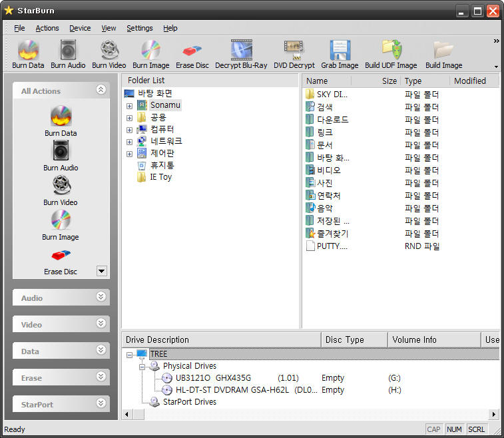Expand the Erase panel
Image resolution: width=504 pixels, height=438 pixels.
(x=101, y=377)
